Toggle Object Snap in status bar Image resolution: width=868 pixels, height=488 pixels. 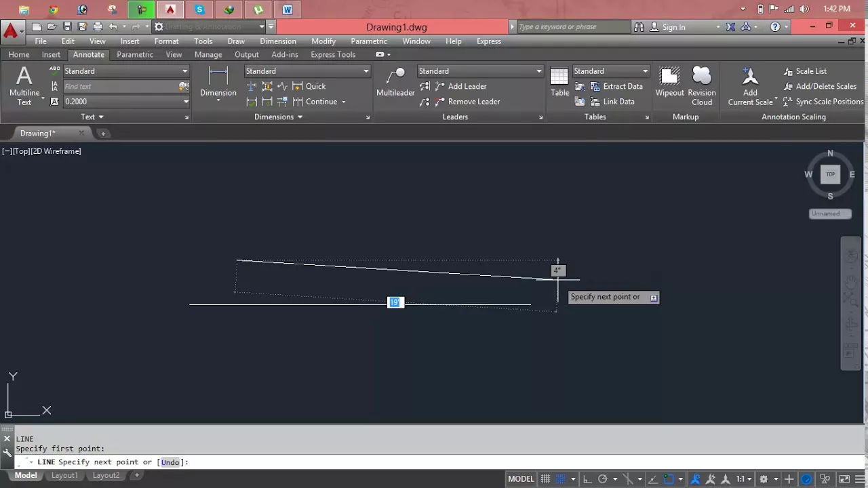[669, 479]
